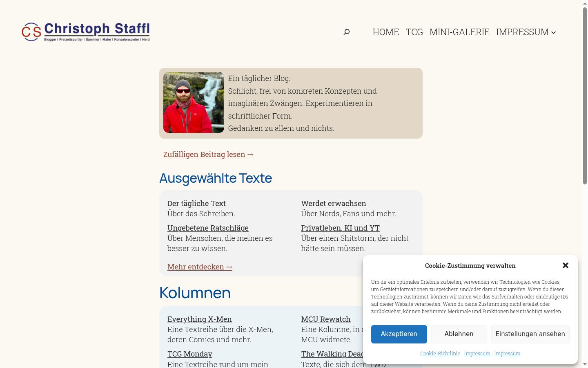Open the first Impressum link in cookie dialog
Image resolution: width=588 pixels, height=368 pixels.
pos(477,353)
